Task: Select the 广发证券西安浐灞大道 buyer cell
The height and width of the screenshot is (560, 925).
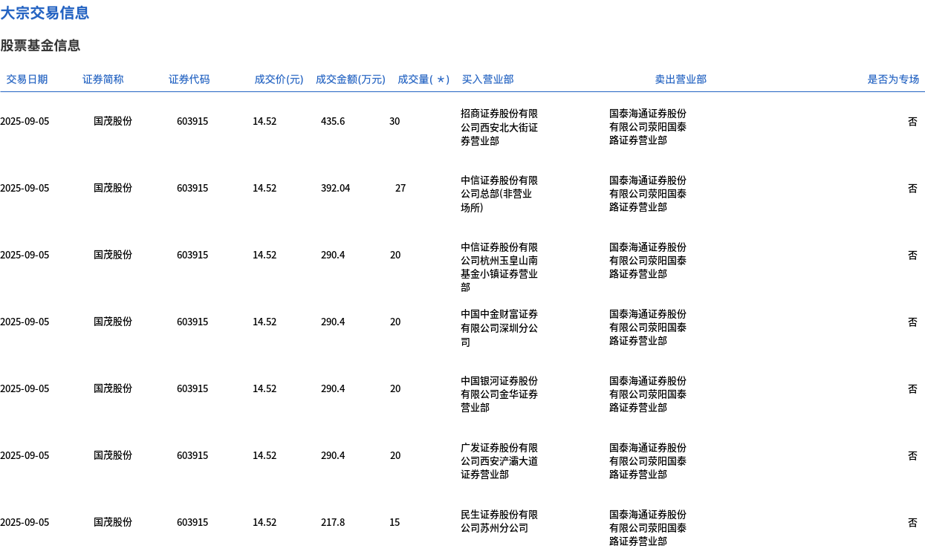Action: click(499, 461)
